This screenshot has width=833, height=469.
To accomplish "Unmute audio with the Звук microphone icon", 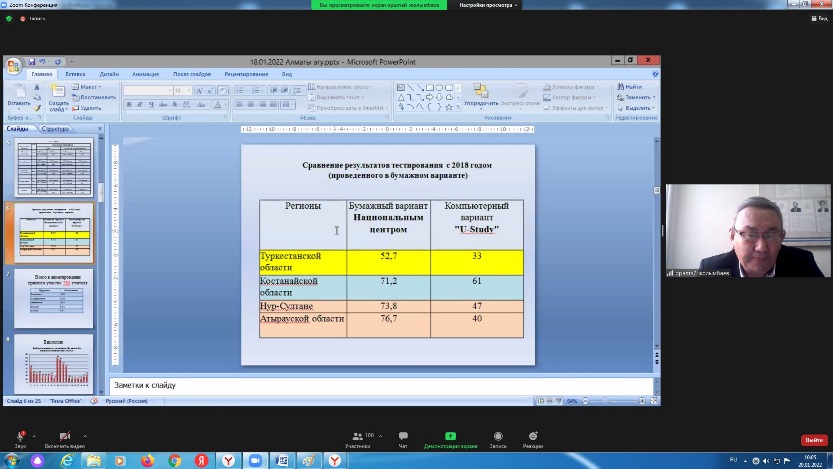I will tap(19, 436).
